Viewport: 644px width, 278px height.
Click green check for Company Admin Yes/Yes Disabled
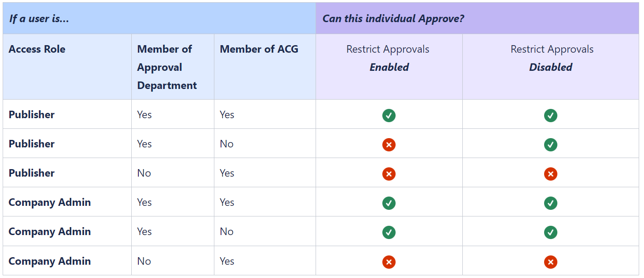551,203
